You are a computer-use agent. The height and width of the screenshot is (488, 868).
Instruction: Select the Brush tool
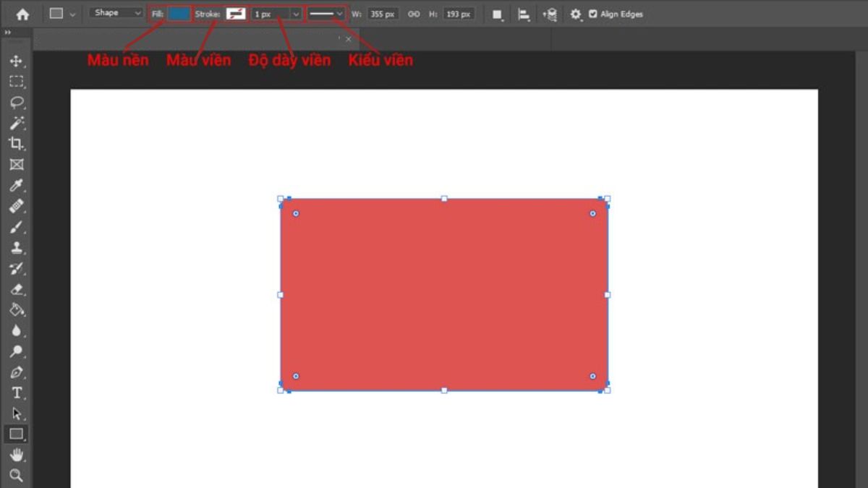tap(16, 227)
